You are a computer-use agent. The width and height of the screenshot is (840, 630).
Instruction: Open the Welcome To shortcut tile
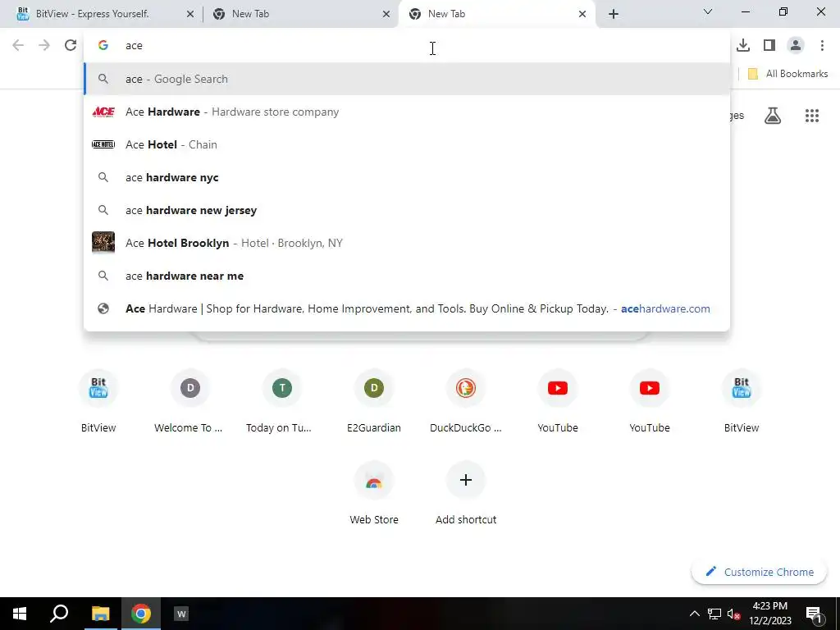click(190, 400)
